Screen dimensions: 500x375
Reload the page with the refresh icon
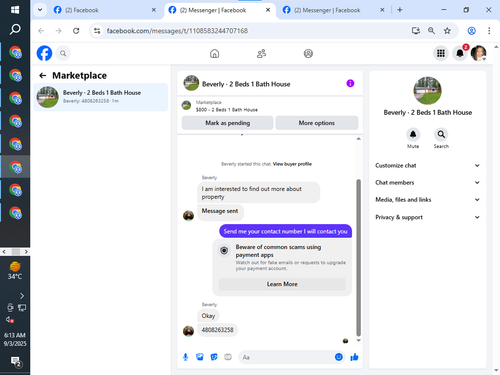[x=76, y=31]
